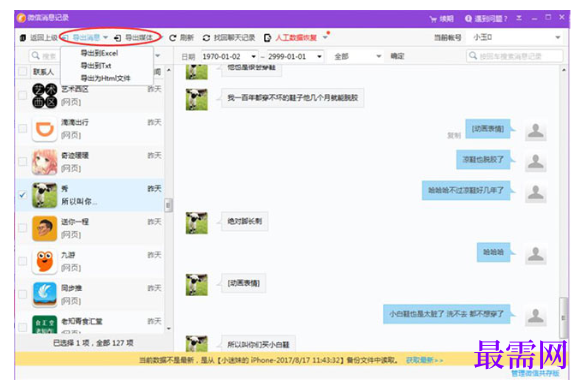Uncheck the 秀 contact checkbox

pos(23,195)
